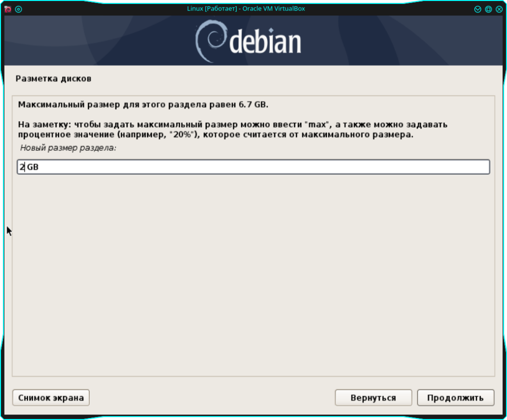Click the window title Linux [Работает] text
The image size is (507, 420).
[212, 9]
